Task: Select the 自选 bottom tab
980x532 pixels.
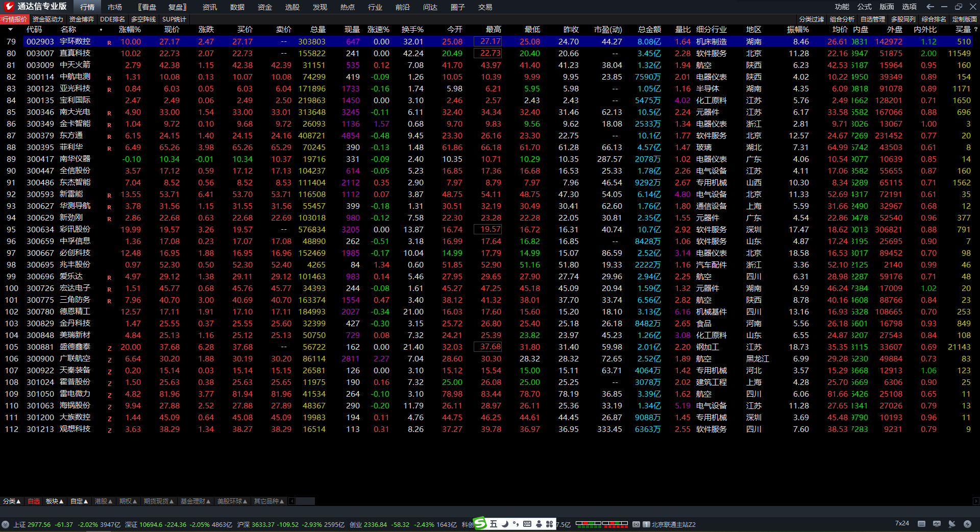Action: (34, 501)
